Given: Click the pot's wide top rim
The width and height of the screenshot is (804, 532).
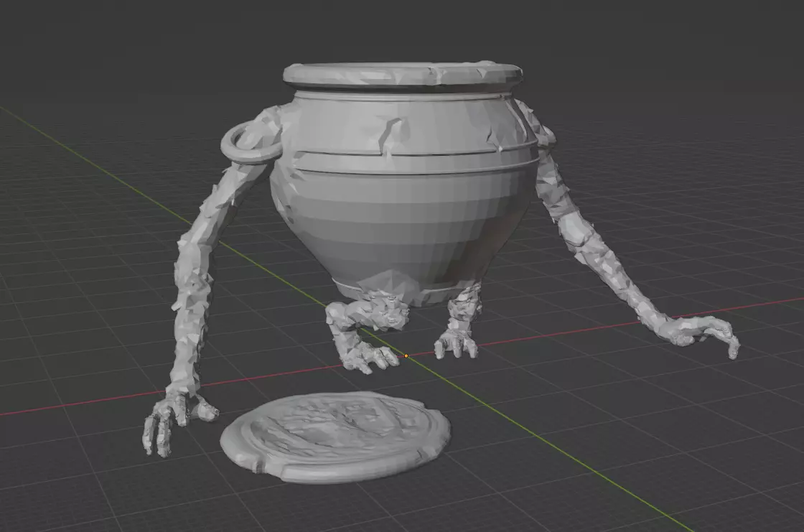Looking at the screenshot, I should (403, 75).
